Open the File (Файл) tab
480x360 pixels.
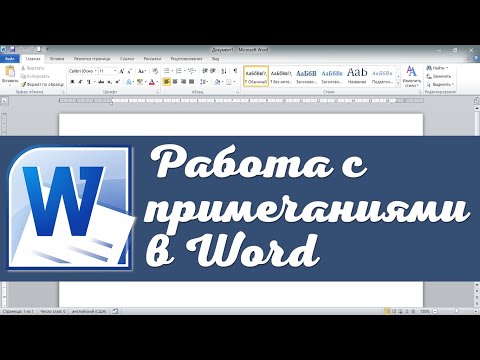pos(10,59)
